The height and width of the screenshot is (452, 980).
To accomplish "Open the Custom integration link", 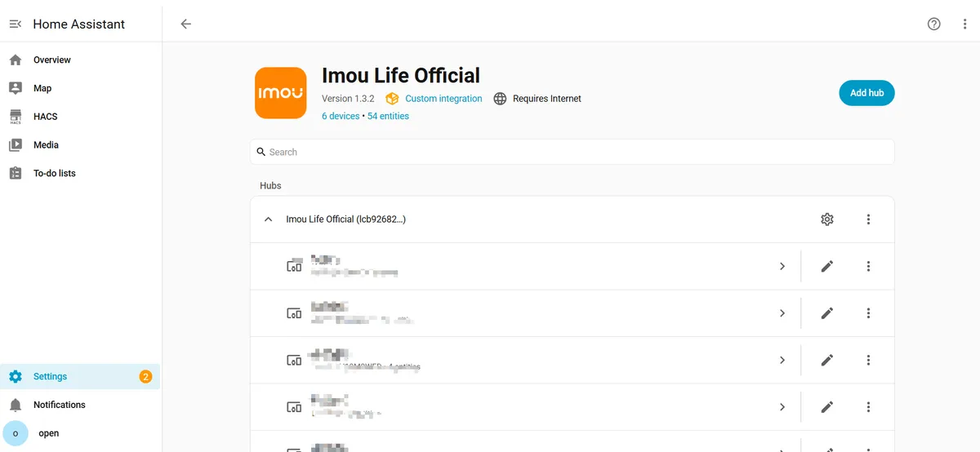I will coord(443,99).
